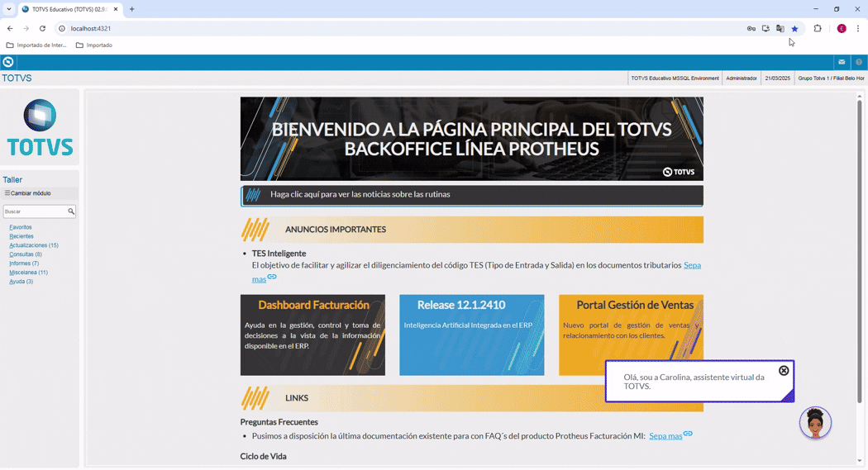The height and width of the screenshot is (470, 868).
Task: Click the scrollbar up arrow
Action: tap(859, 96)
